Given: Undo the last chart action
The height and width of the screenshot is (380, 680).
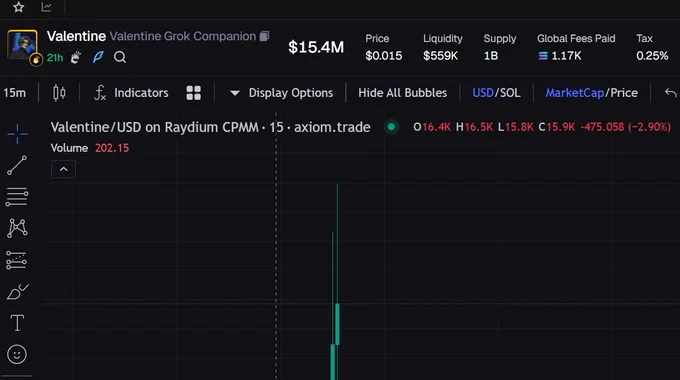Looking at the screenshot, I should [670, 93].
